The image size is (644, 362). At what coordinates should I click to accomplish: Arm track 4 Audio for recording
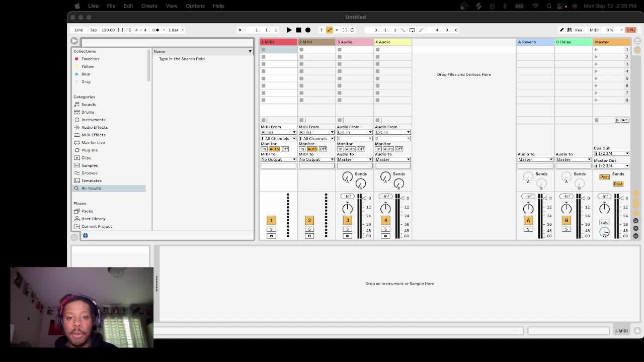pyautogui.click(x=385, y=236)
